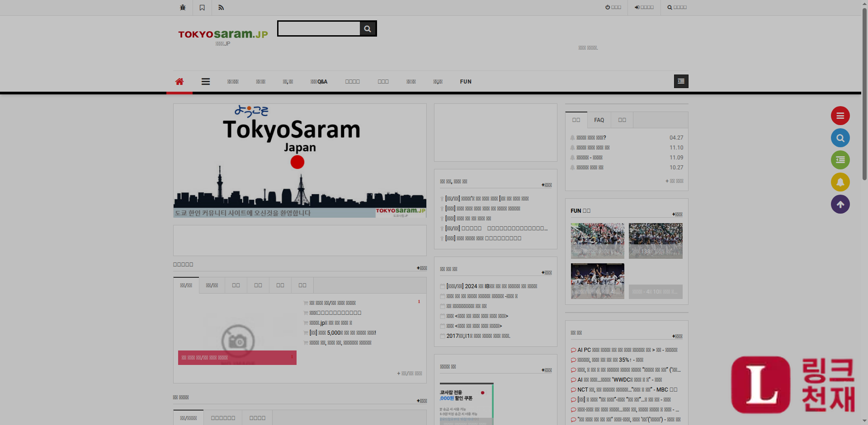This screenshot has width=868, height=425.
Task: Open the news item mentioning 35%↑
Action: [x=610, y=360]
